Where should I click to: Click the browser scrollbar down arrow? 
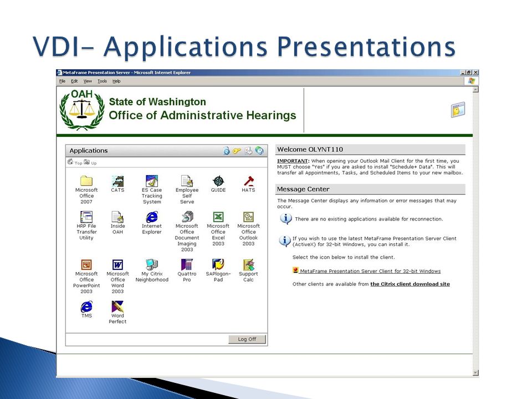[x=475, y=373]
